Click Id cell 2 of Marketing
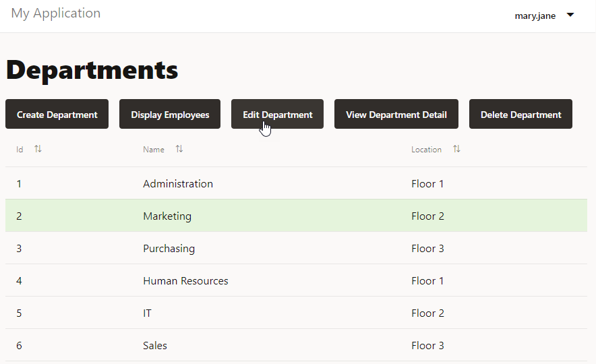This screenshot has height=364, width=596. 19,216
